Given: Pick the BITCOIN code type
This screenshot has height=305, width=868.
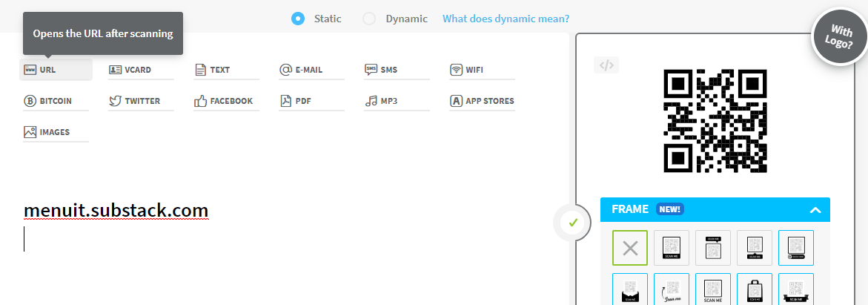Looking at the screenshot, I should [x=56, y=101].
